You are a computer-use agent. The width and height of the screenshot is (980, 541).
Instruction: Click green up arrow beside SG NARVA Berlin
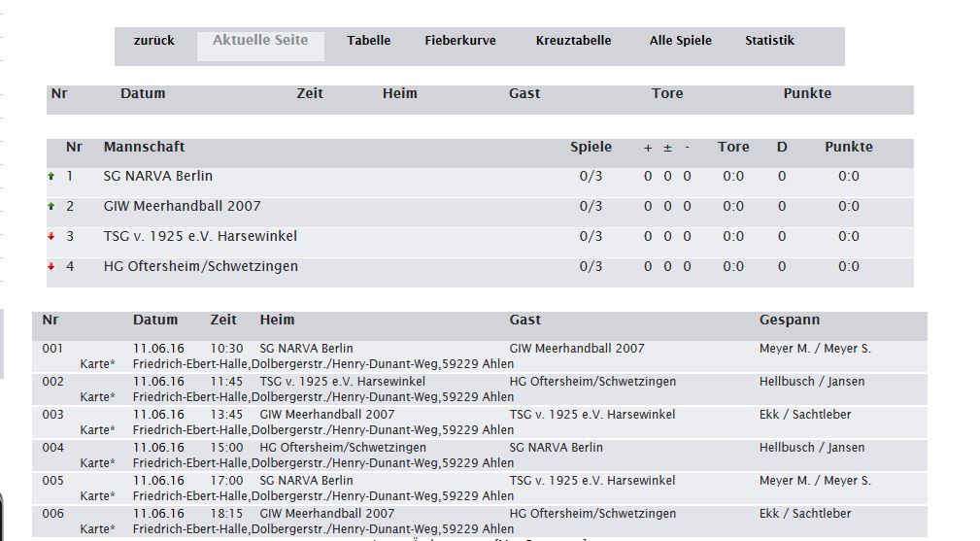point(51,177)
